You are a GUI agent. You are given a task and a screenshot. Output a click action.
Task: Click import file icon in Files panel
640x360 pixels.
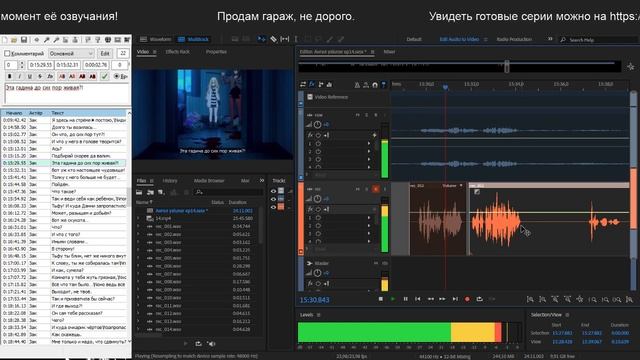point(151,192)
